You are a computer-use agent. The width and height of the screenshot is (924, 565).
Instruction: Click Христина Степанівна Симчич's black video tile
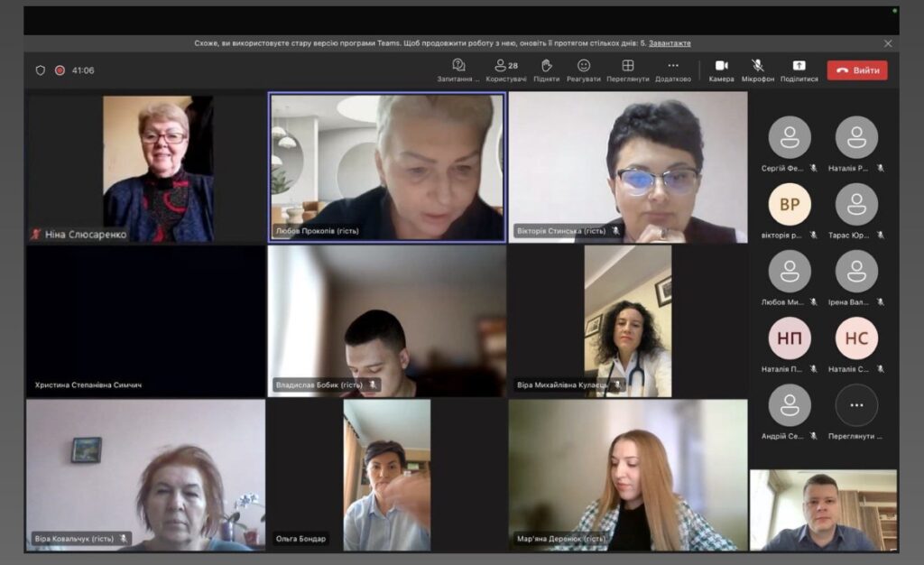145,320
